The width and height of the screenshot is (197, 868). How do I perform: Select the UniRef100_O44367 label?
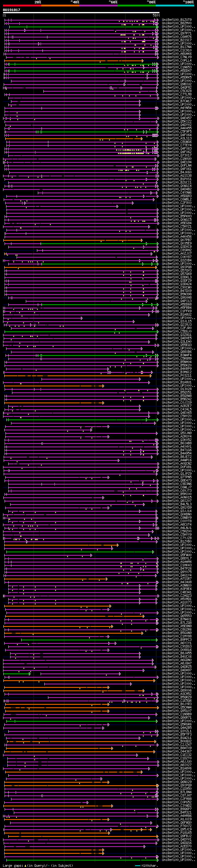[x=177, y=751]
